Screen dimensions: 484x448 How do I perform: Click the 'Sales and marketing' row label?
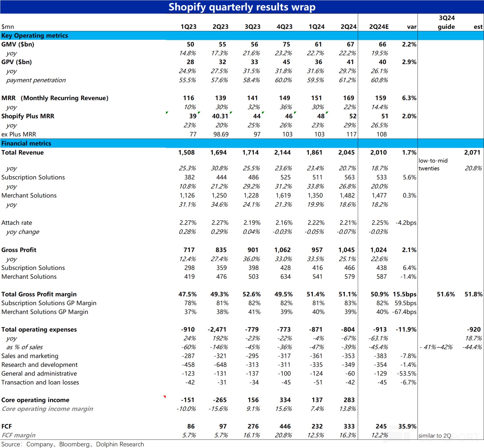click(30, 356)
